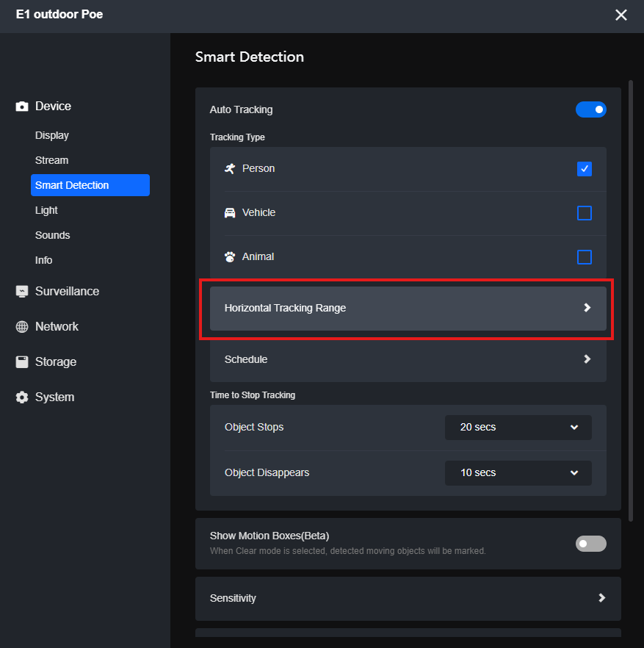This screenshot has height=648, width=644.
Task: Click the Device section label
Action: [x=53, y=107]
